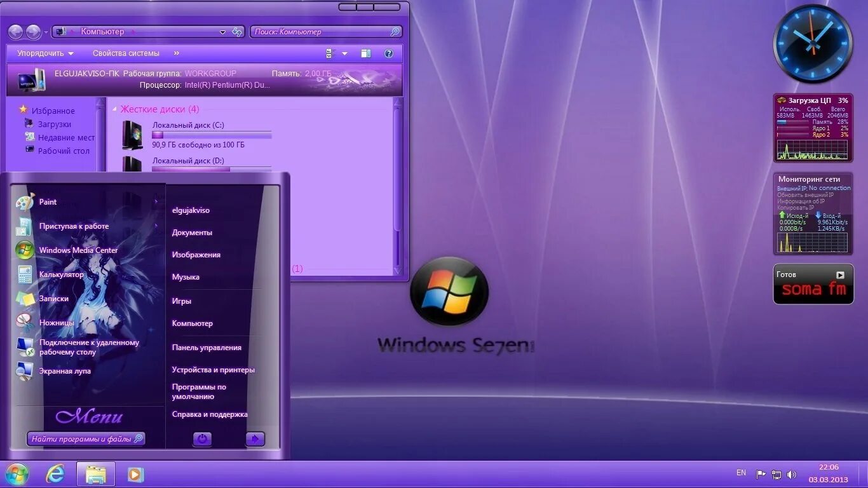Image resolution: width=868 pixels, height=488 pixels.
Task: Select Recent Places (Недавние места)
Action: pyautogui.click(x=66, y=138)
